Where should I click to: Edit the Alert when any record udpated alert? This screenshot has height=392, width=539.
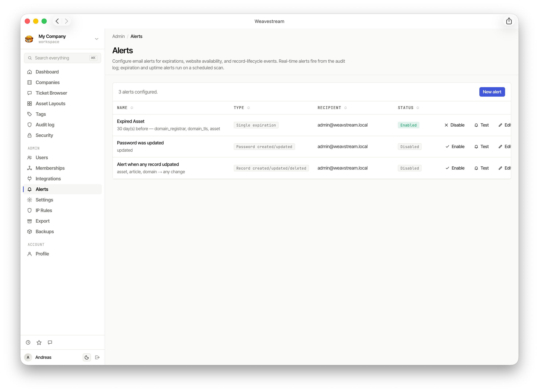(504, 168)
